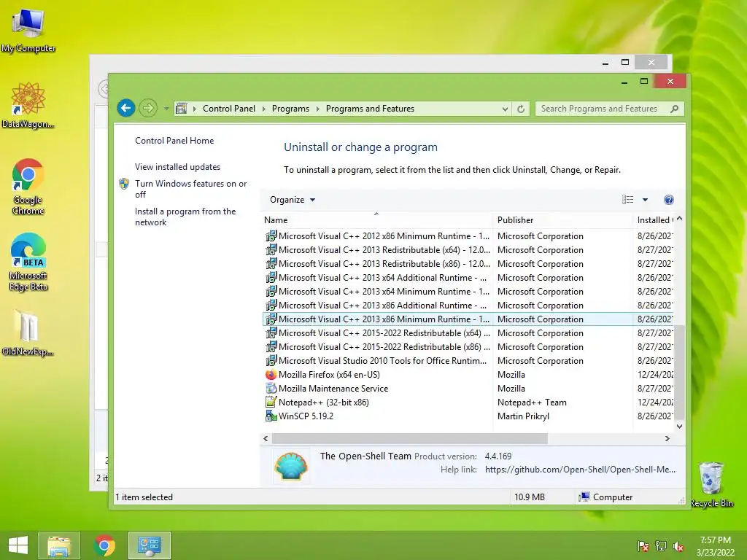Screen dimensions: 747x560
Task: Open the recent locations dropdown arrow
Action: coord(166,109)
